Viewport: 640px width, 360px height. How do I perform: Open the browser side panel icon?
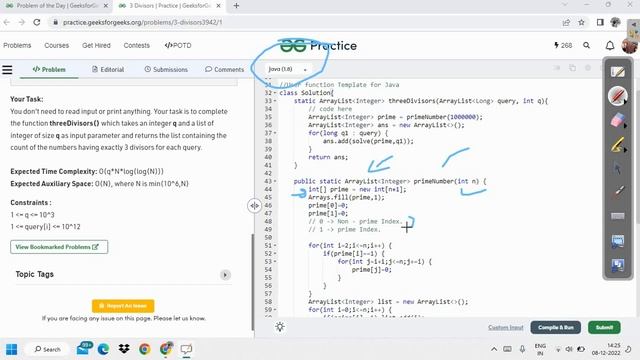coord(600,22)
